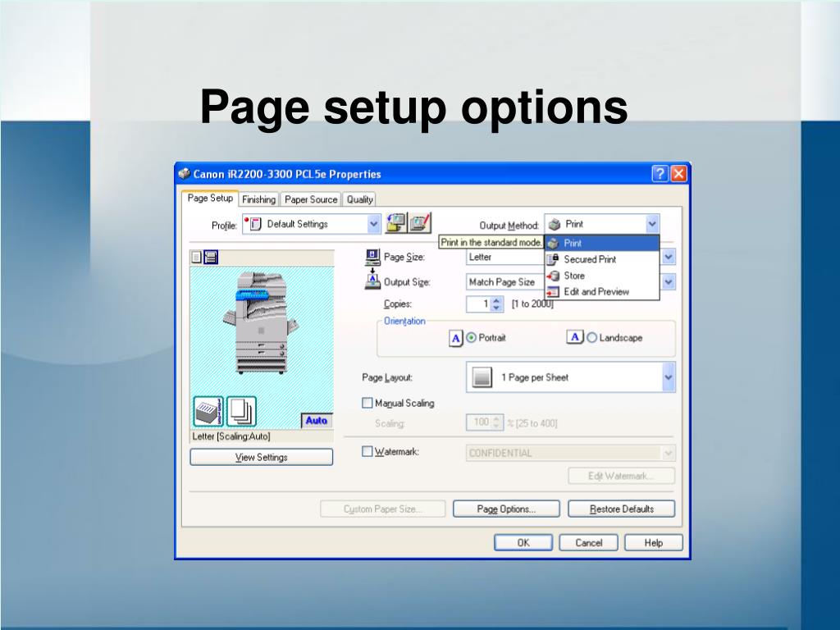Screen dimensions: 840x630
Task: Enable the Watermark checkbox
Action: (367, 452)
